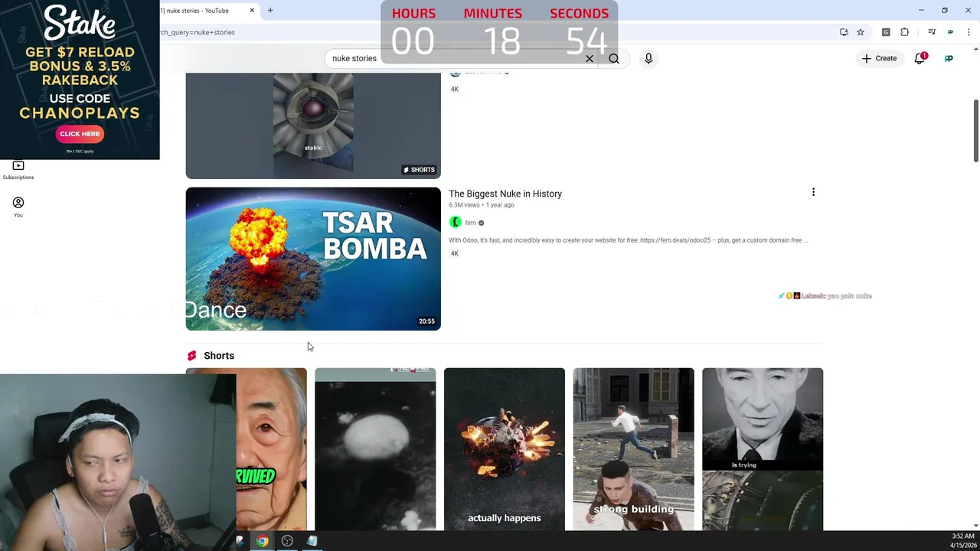The width and height of the screenshot is (980, 551).
Task: Click the Shorts section logo icon
Action: (x=191, y=356)
